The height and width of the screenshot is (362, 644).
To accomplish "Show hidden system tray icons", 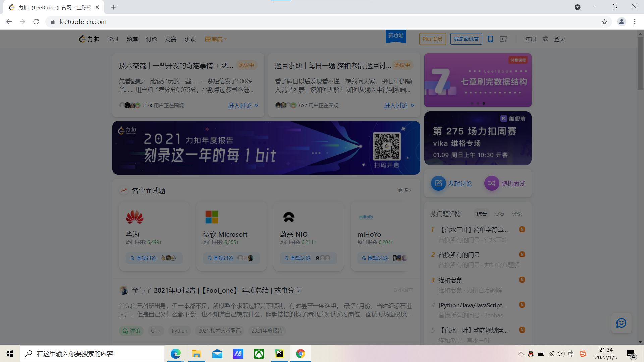I will point(521,354).
